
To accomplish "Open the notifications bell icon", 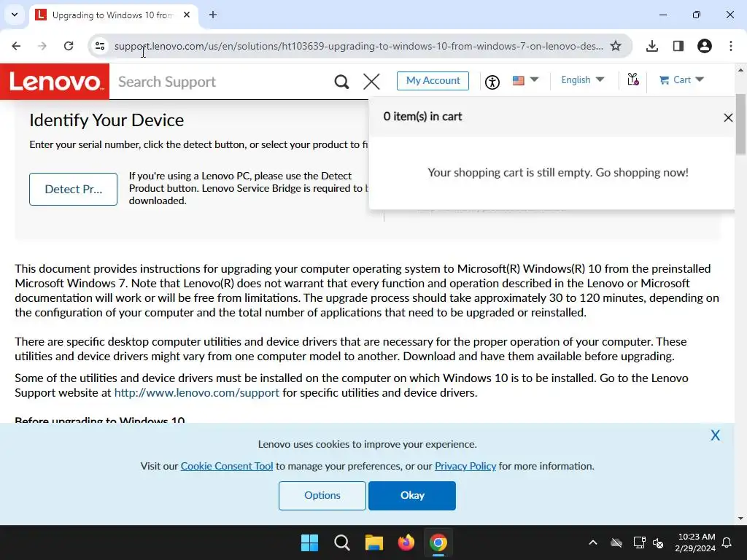I will point(727,542).
